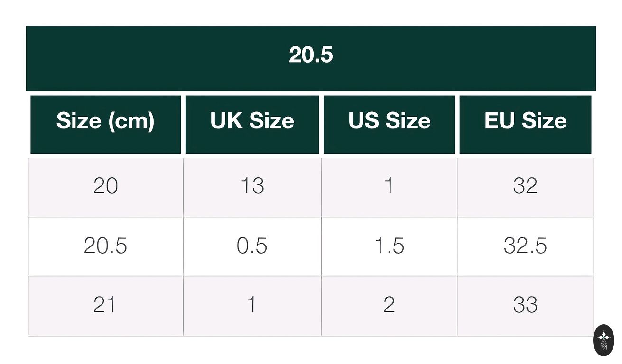Click the black oval logo badge
622x364 pixels.
(x=603, y=340)
